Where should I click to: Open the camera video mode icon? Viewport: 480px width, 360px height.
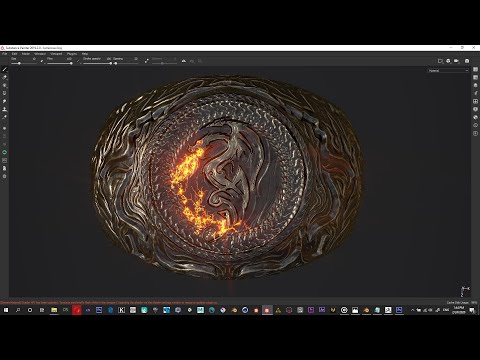point(457,61)
